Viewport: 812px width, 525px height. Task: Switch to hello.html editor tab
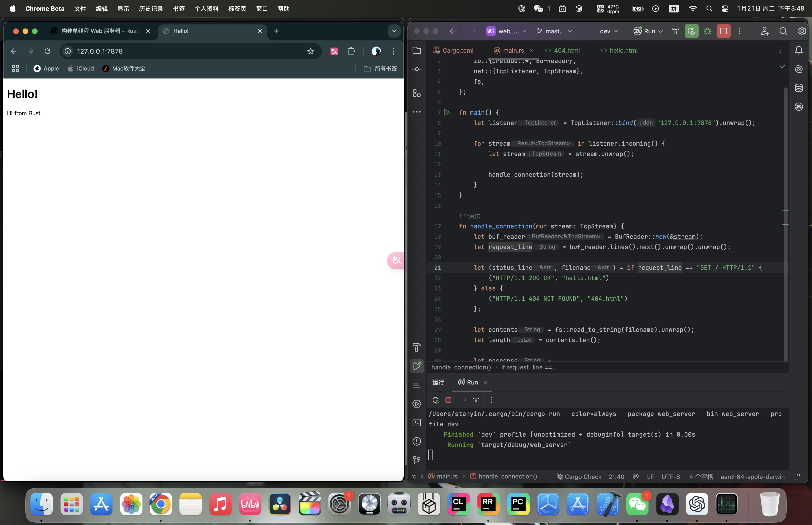point(619,51)
